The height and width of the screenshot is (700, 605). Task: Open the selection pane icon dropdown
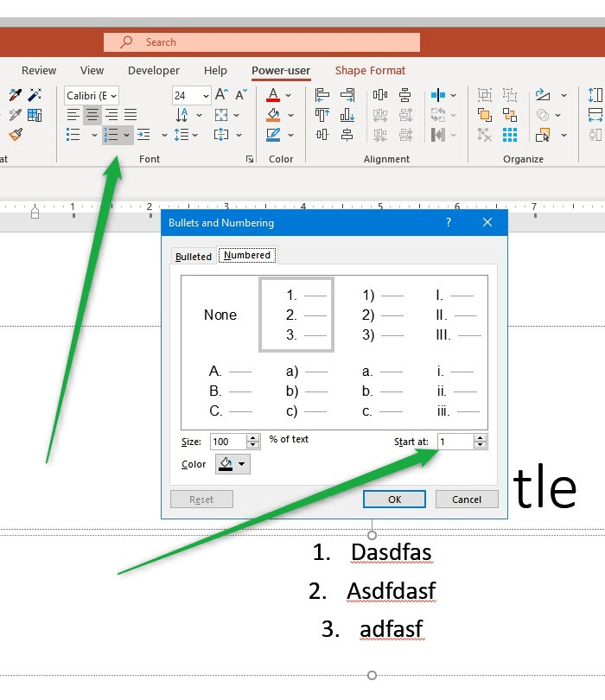(564, 135)
